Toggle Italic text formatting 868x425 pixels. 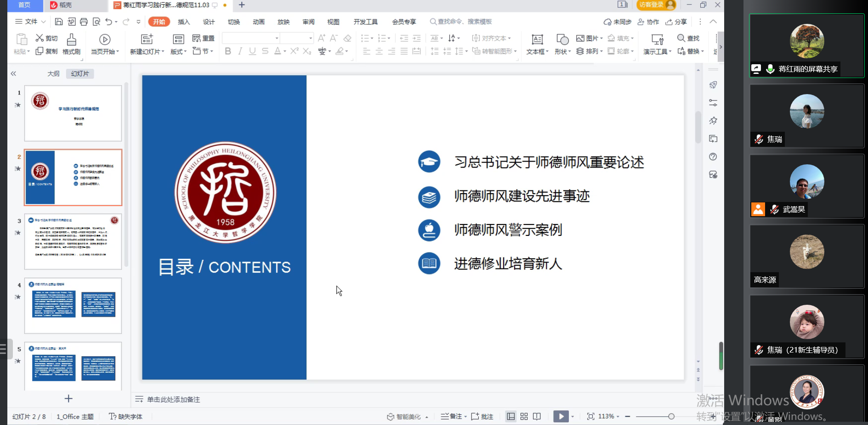click(x=240, y=51)
